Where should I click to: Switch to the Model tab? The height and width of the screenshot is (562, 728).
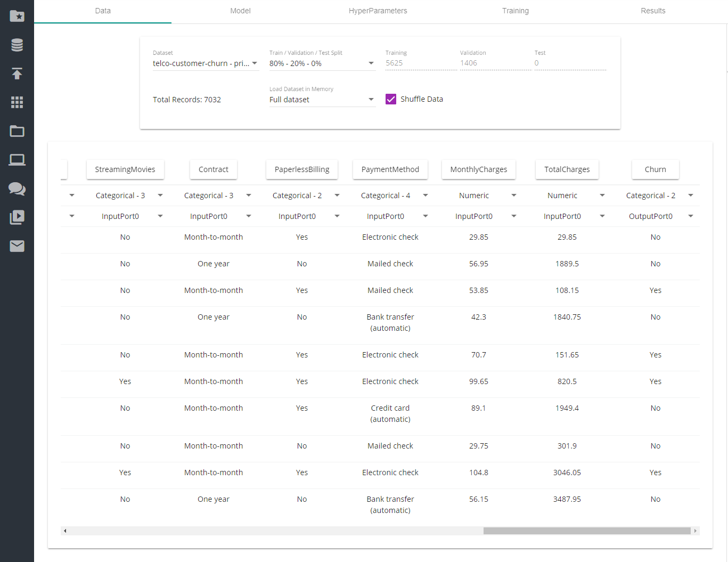tap(240, 11)
